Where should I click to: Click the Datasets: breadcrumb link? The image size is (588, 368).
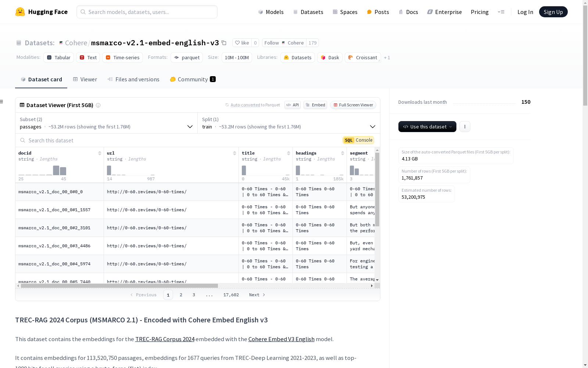36,43
